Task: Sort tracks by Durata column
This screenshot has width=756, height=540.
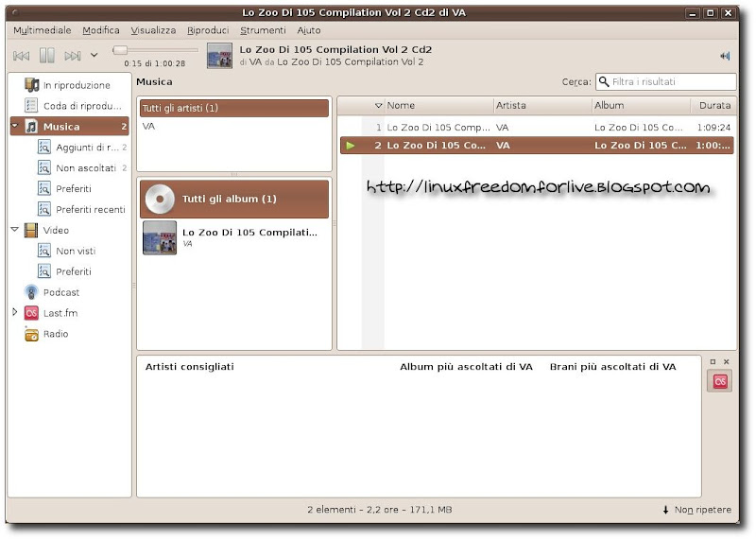Action: 713,106
